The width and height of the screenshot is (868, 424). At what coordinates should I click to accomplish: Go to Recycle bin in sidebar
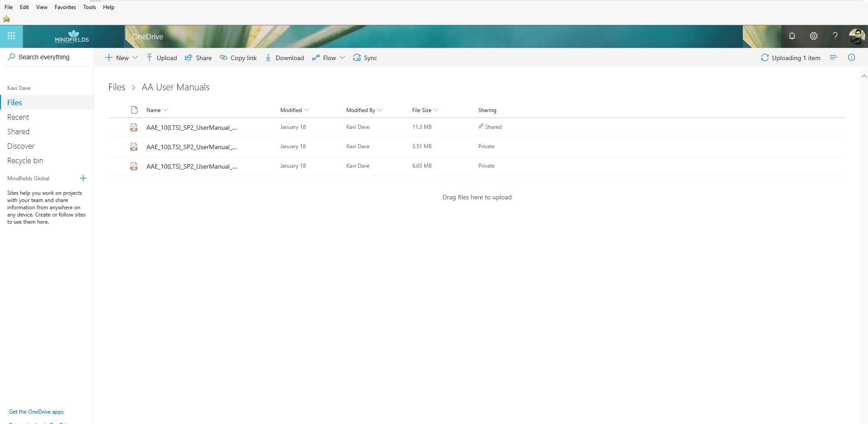coord(25,160)
